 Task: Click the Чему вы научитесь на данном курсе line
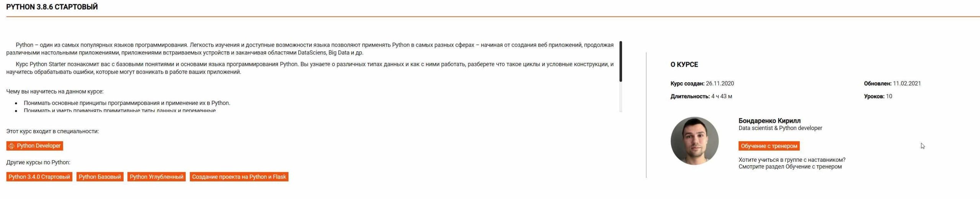click(x=55, y=92)
